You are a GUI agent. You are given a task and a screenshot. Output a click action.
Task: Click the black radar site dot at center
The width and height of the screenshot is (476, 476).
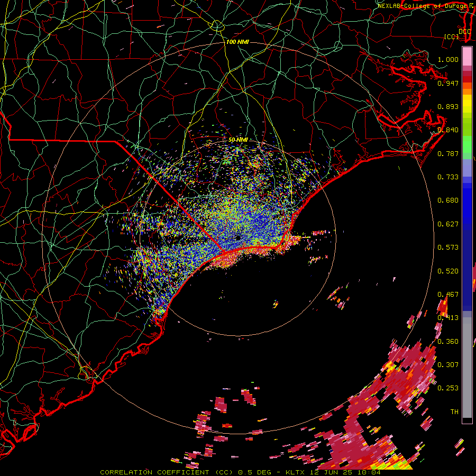click(239, 237)
